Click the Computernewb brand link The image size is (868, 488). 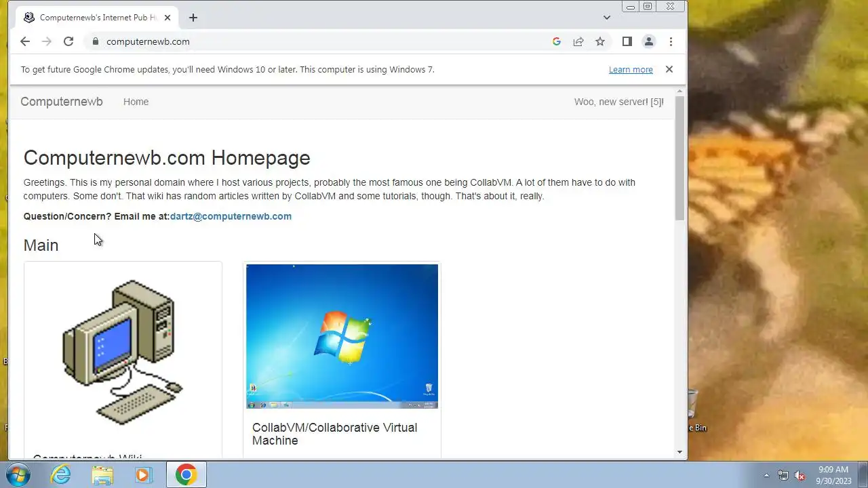click(62, 102)
